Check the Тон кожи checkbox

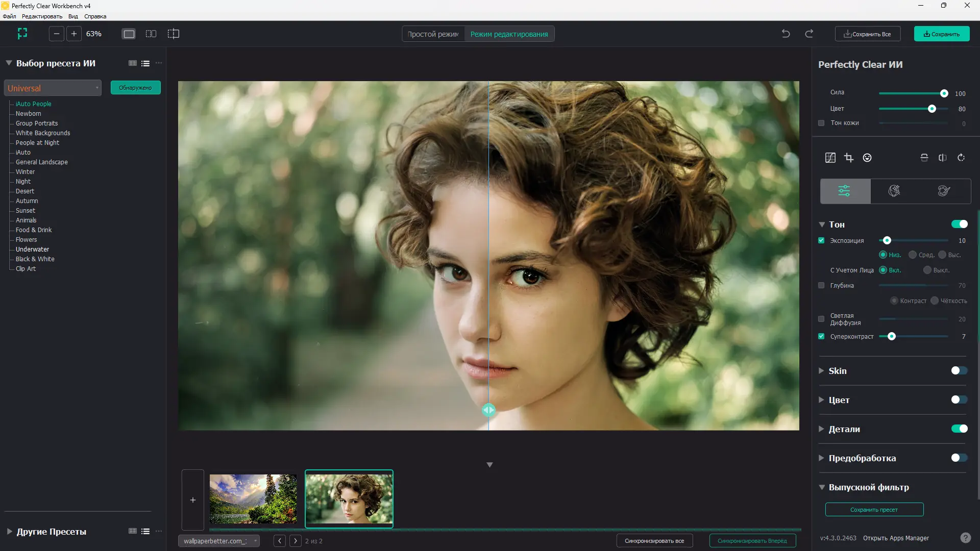click(821, 123)
